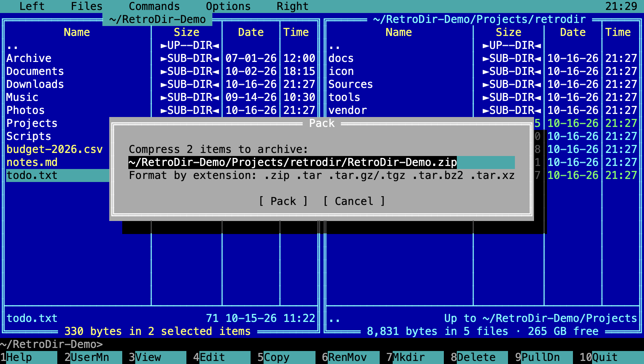Screen dimensions: 644x364
Task: Open the Commands menu
Action: (x=154, y=6)
